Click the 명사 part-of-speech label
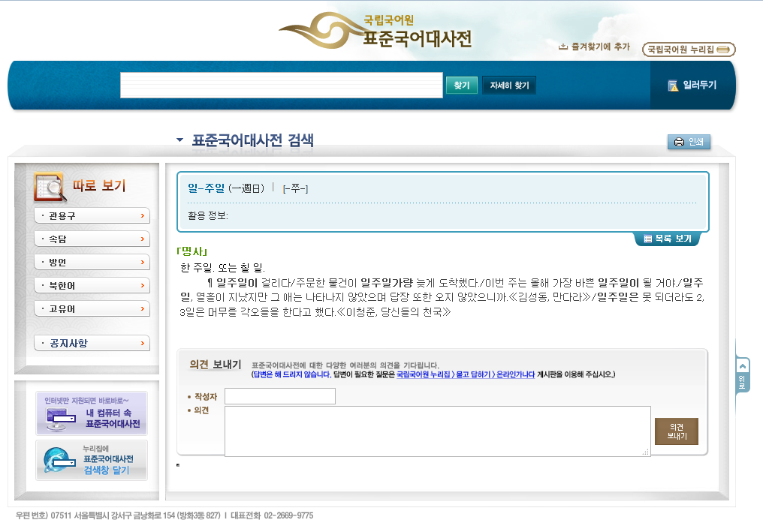Image resolution: width=763 pixels, height=532 pixels. coord(192,251)
